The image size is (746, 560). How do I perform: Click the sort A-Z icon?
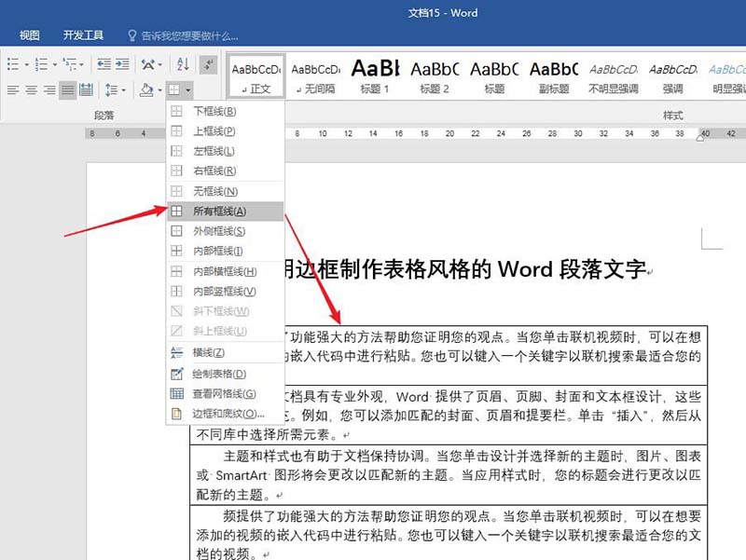tap(183, 64)
